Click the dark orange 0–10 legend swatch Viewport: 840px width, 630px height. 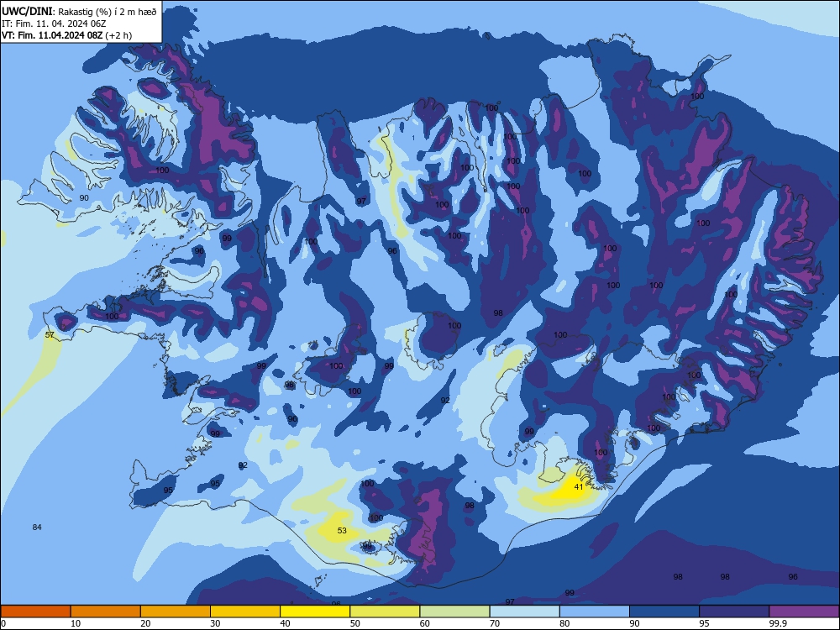(x=35, y=612)
